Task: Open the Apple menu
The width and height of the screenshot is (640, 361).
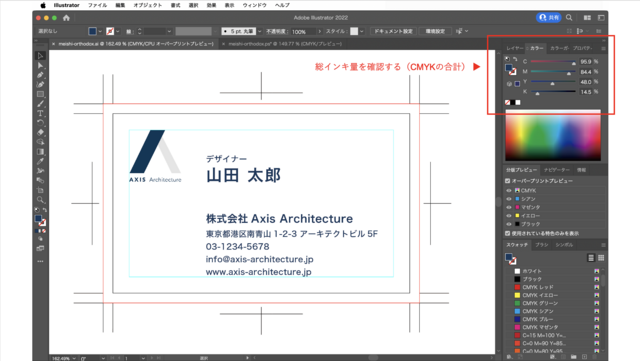Action: [43, 5]
